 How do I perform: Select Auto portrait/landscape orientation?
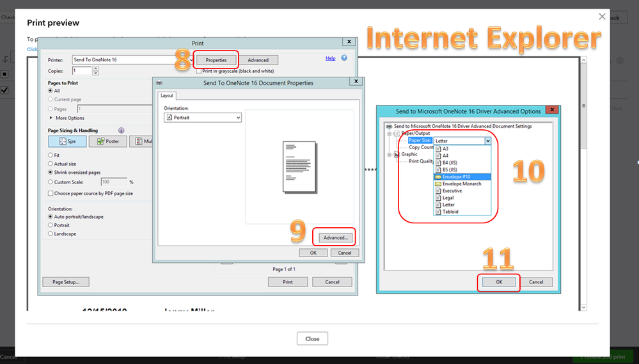point(51,217)
